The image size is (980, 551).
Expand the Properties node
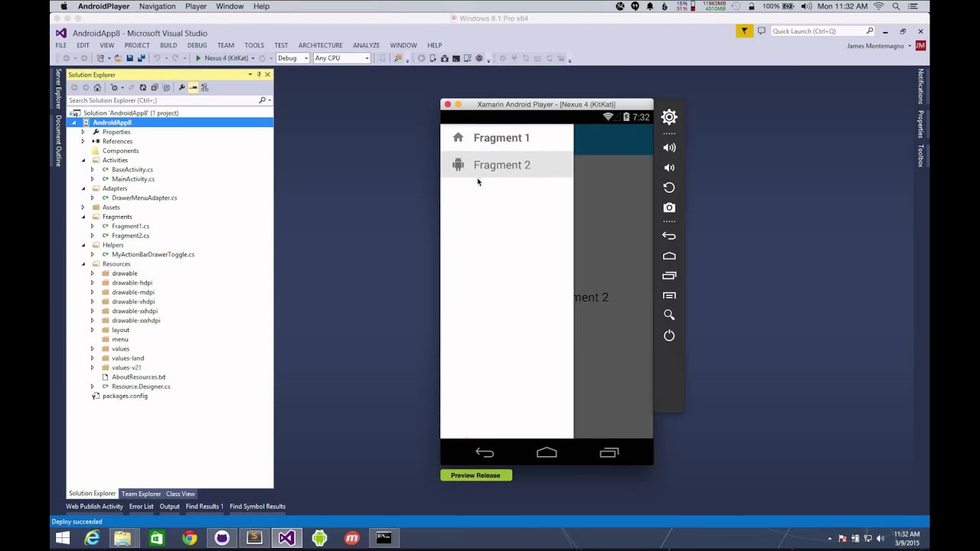83,132
